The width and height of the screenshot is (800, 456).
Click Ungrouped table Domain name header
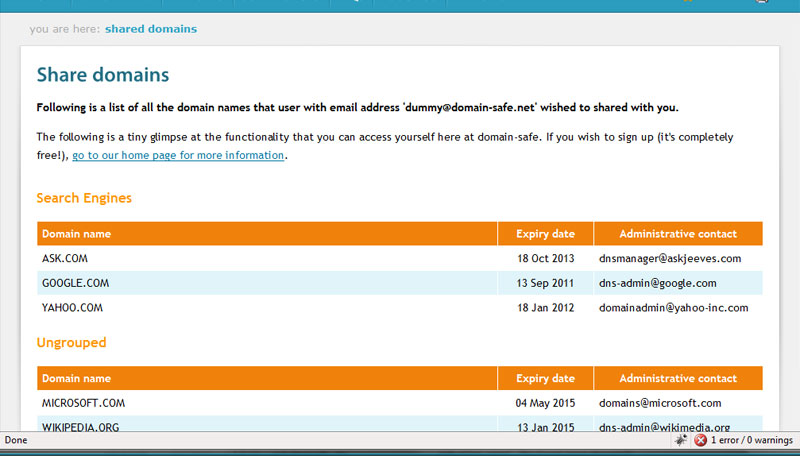[76, 379]
